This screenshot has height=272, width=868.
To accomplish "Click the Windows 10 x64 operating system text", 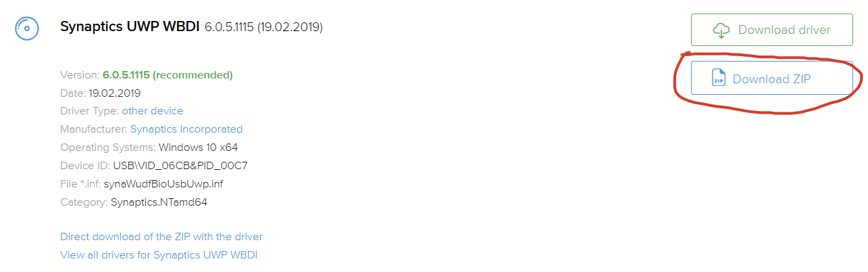I will (198, 148).
